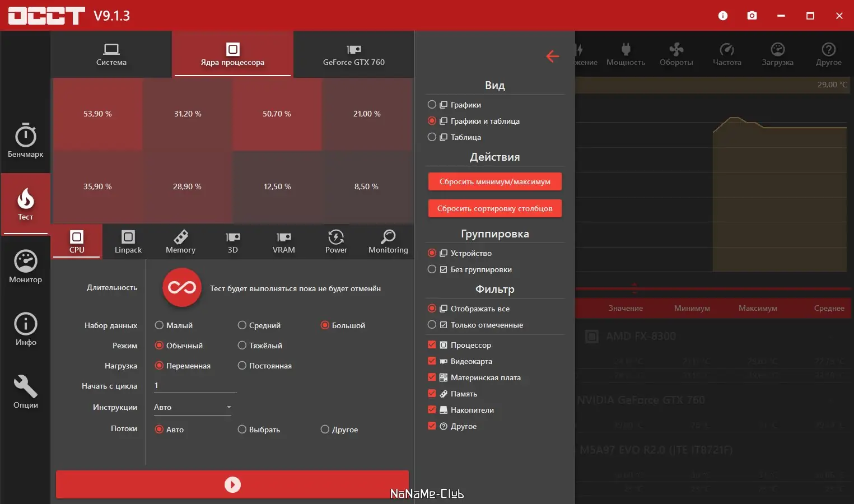The height and width of the screenshot is (504, 854).
Task: Open the Опции settings section
Action: pos(25,392)
